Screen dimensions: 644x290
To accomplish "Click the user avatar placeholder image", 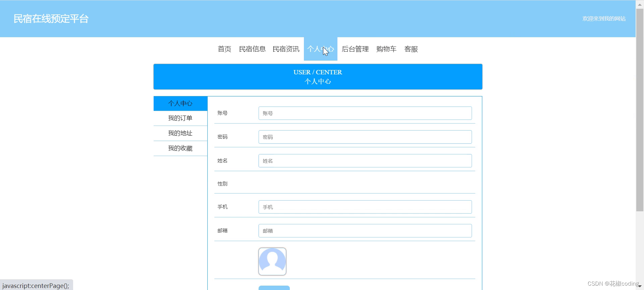I will click(x=272, y=262).
